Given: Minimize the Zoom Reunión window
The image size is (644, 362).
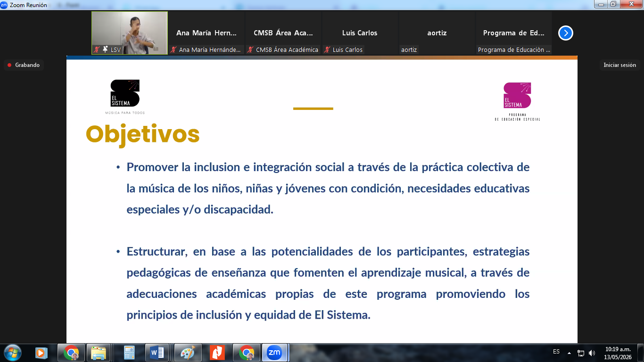Looking at the screenshot, I should [601, 4].
